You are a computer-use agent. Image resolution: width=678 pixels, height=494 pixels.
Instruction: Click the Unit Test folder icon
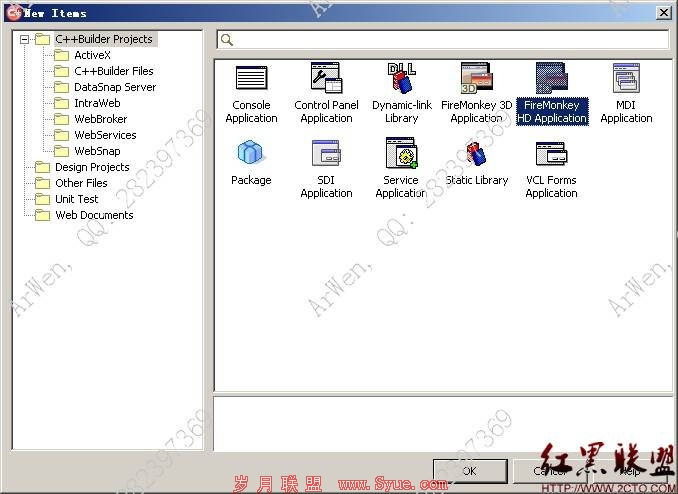(x=42, y=199)
